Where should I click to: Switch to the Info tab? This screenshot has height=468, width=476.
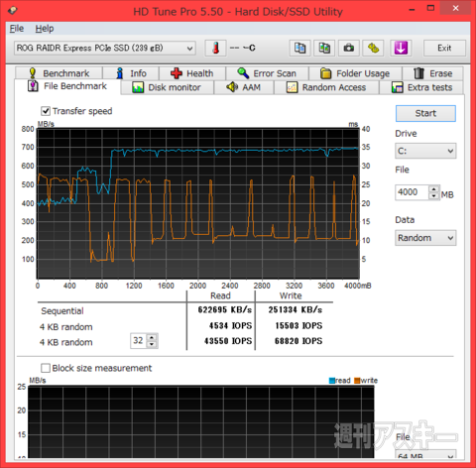(131, 73)
